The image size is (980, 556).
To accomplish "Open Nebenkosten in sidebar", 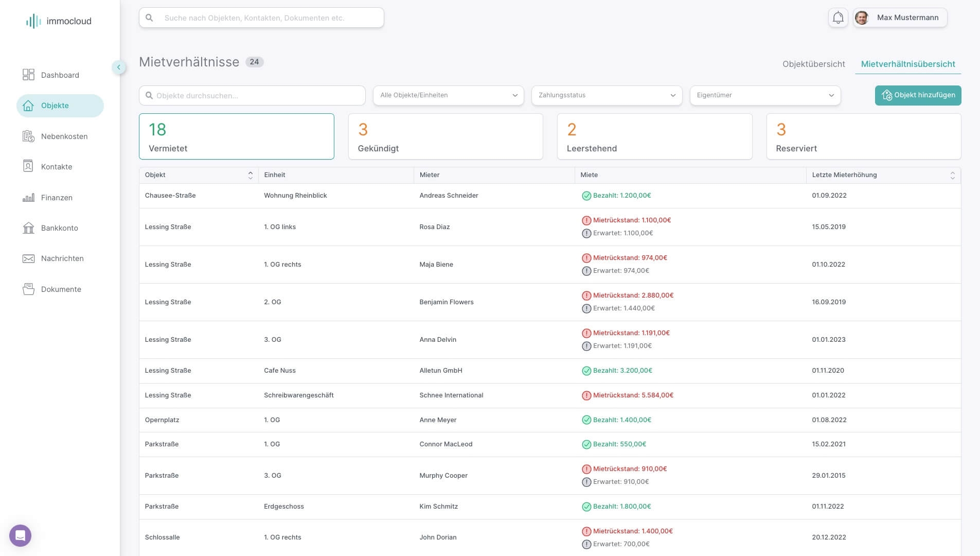I will pos(55,136).
